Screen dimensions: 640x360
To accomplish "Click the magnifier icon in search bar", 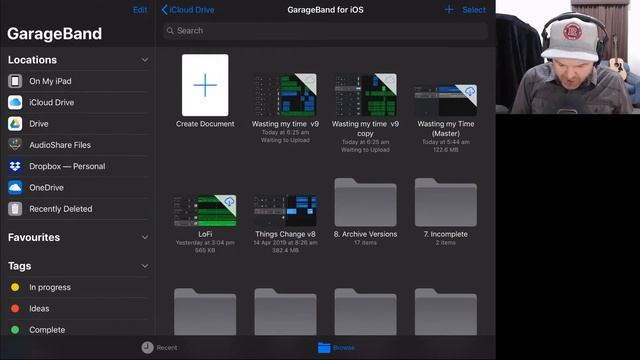I will [170, 31].
